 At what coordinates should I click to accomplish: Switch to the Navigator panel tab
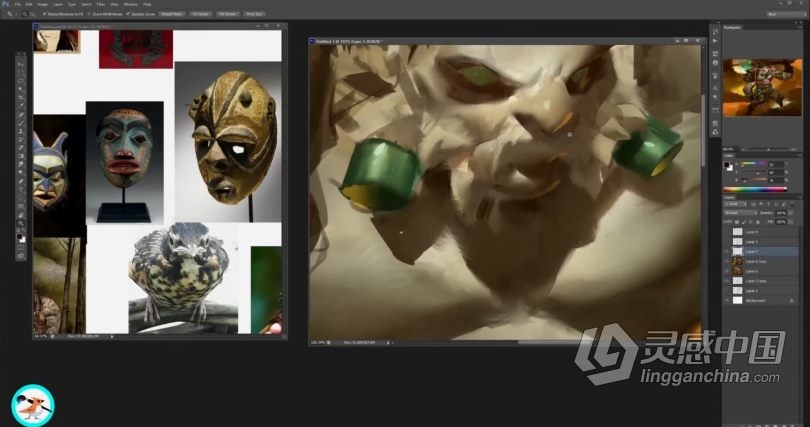click(x=733, y=27)
